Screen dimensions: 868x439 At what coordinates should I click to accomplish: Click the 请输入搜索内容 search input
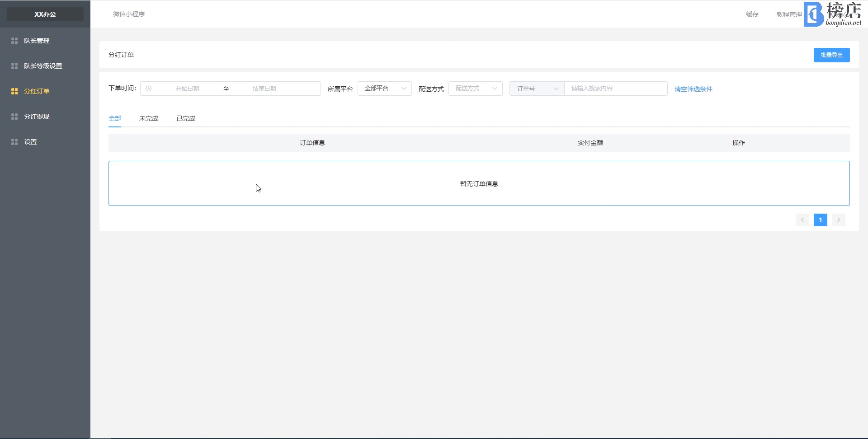click(x=616, y=89)
